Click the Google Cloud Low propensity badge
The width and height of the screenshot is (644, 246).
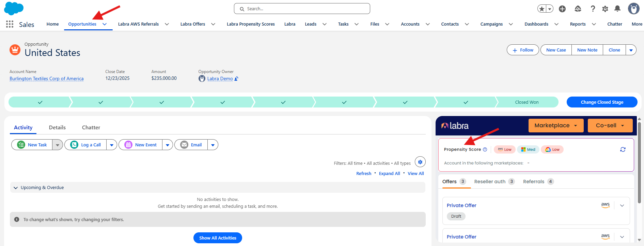(x=552, y=149)
